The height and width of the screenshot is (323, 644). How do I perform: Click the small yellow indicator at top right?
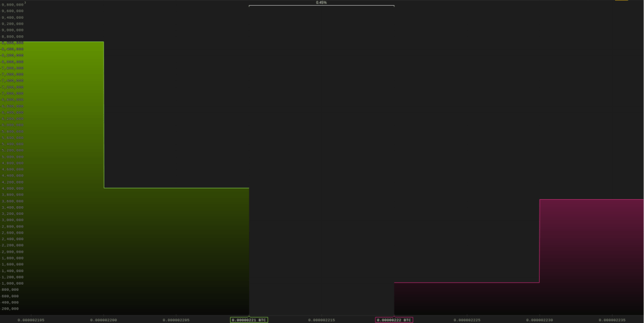click(x=621, y=1)
